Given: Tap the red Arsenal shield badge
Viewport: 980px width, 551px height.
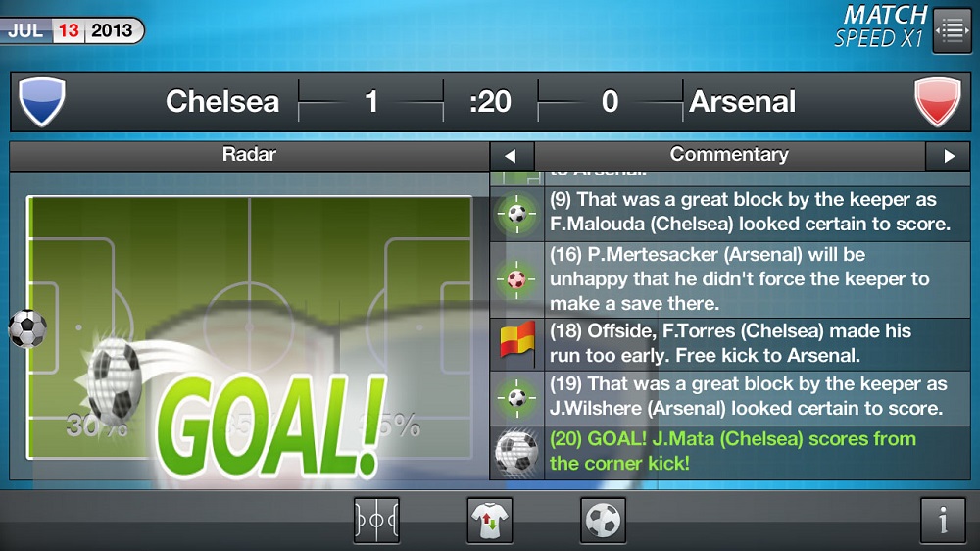Looking at the screenshot, I should pos(938,101).
